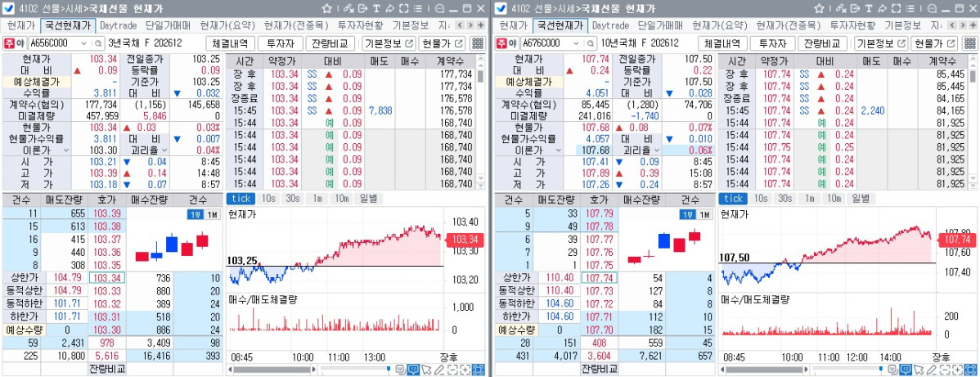
Task: Add new tab with plus in left window
Action: click(481, 25)
